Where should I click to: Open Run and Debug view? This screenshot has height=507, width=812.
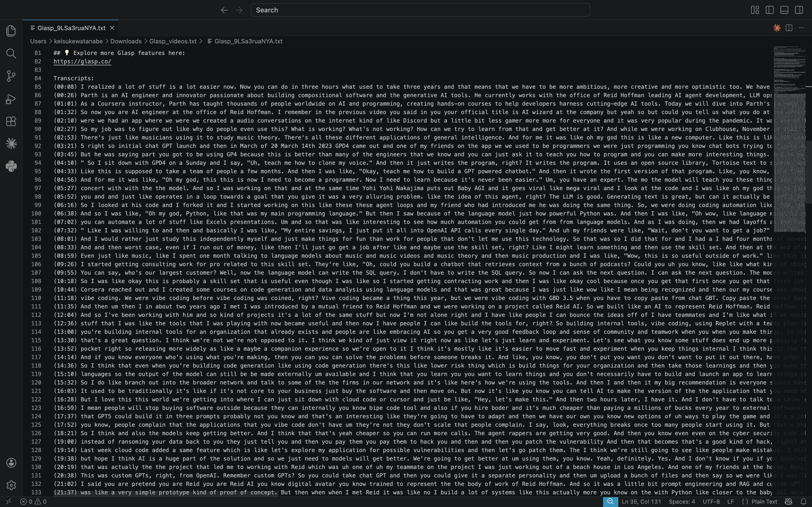click(x=11, y=99)
